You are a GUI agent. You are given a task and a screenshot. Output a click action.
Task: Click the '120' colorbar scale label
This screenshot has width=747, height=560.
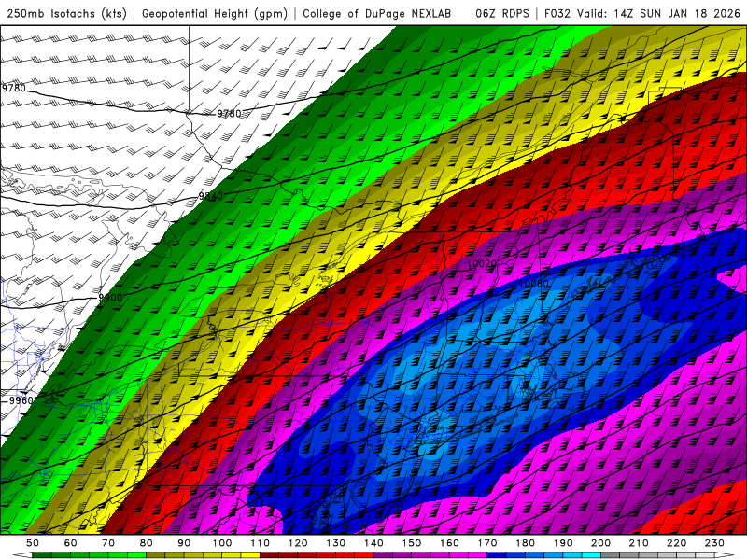point(298,543)
